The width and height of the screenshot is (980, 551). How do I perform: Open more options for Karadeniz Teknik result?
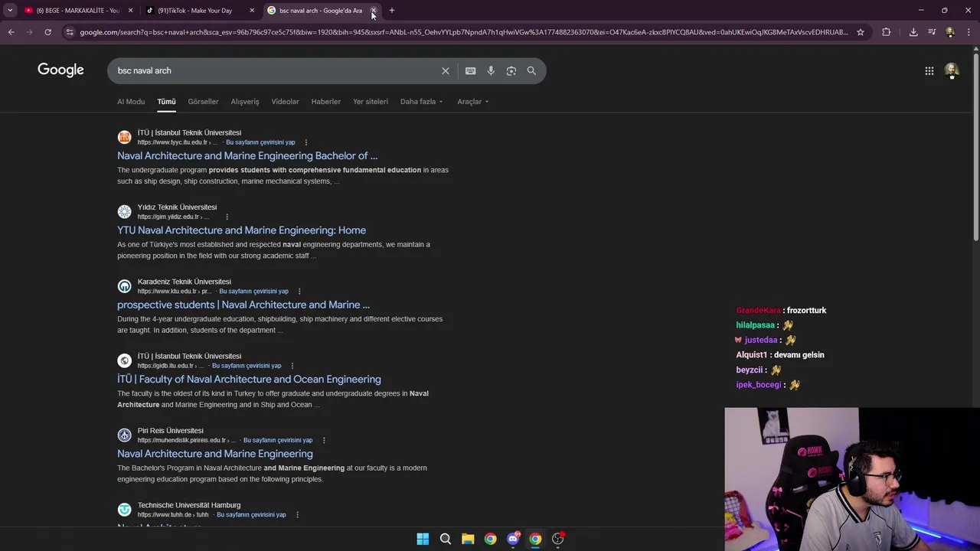click(299, 292)
